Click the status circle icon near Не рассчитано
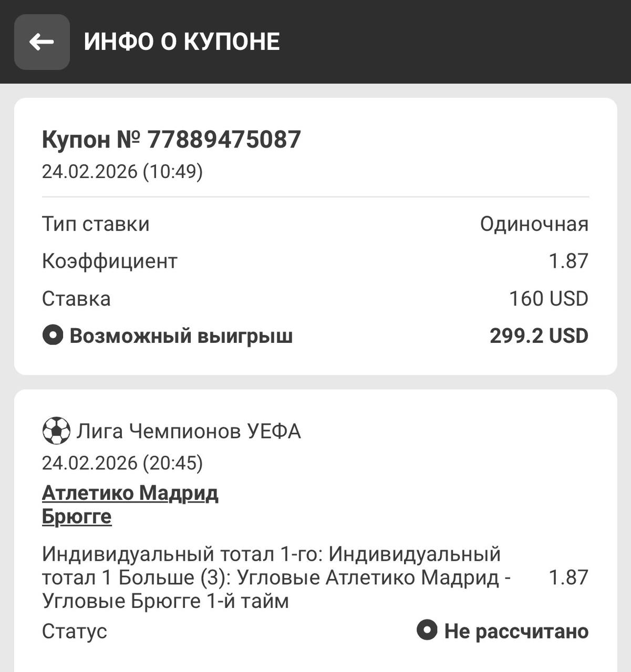631x672 pixels. (427, 629)
